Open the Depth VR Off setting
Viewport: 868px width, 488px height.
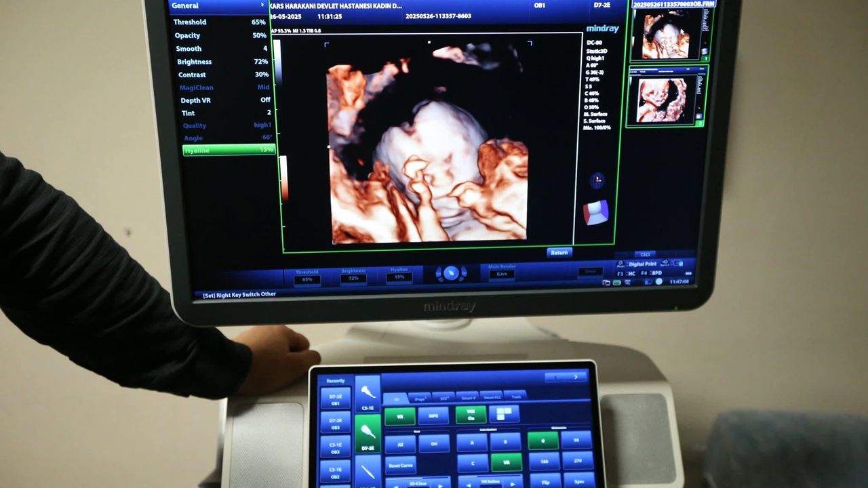tap(224, 100)
